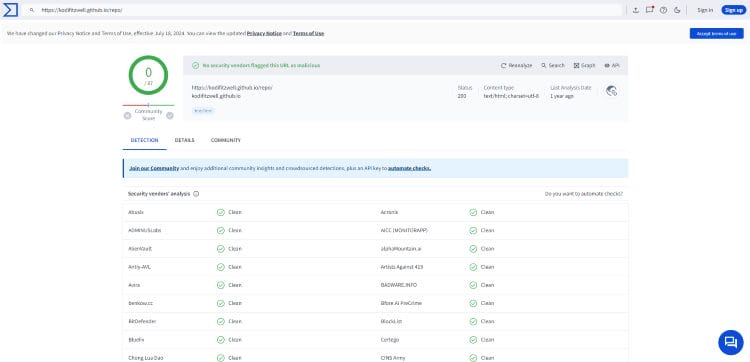Click the status value 200
This screenshot has height=362, width=750.
pos(462,96)
